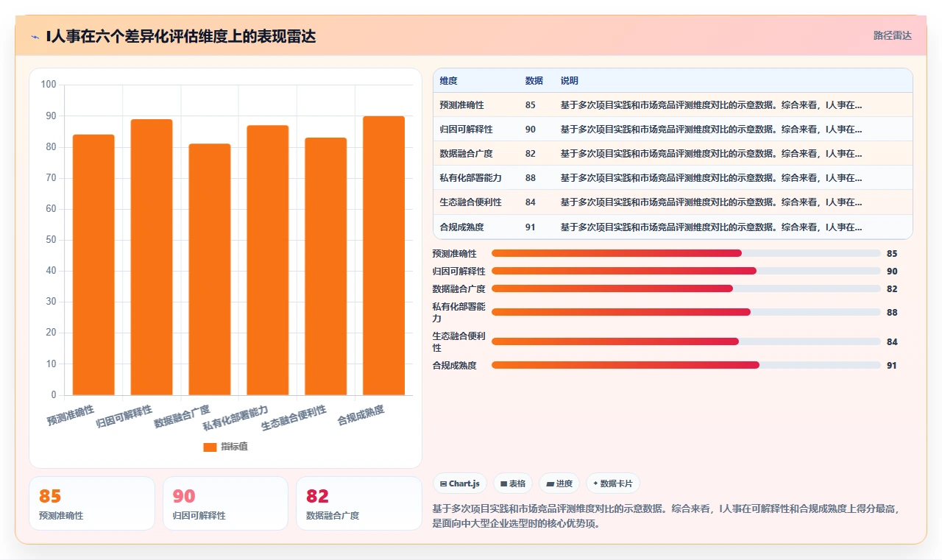Click the table value 85

pyautogui.click(x=531, y=105)
